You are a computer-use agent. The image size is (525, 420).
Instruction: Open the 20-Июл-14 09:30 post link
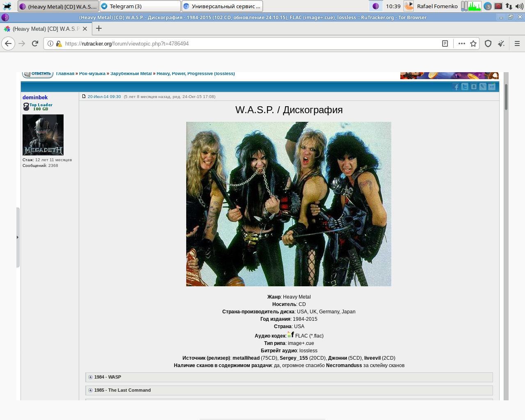click(104, 96)
